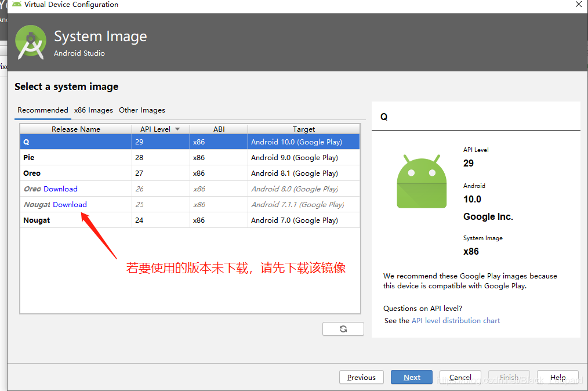
Task: Sort by API Level column arrow
Action: click(177, 129)
